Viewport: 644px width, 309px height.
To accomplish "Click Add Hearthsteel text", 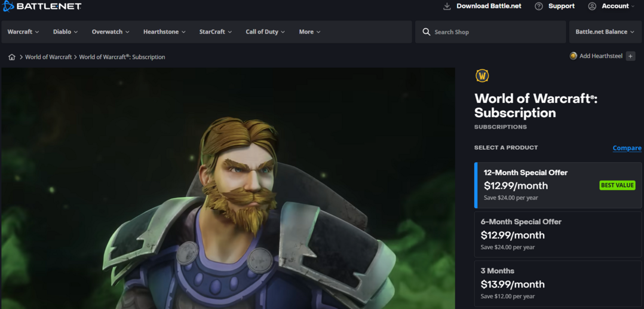I will tap(601, 56).
